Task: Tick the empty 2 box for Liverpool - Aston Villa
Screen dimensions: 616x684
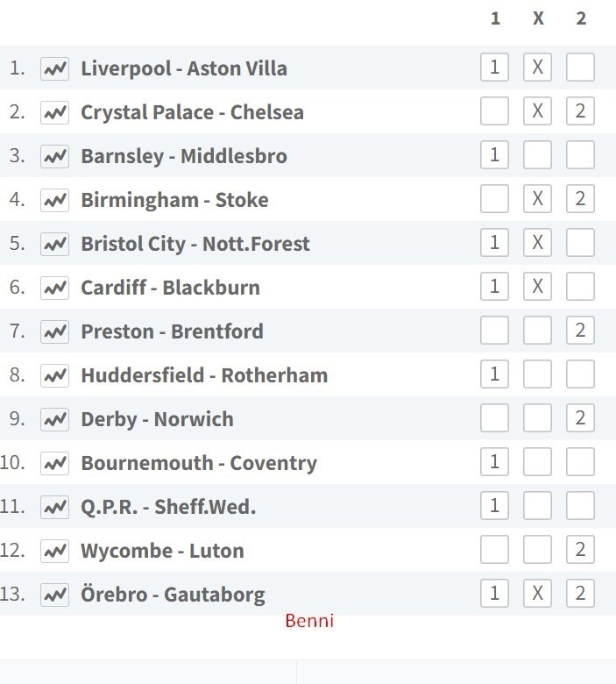Action: 580,68
